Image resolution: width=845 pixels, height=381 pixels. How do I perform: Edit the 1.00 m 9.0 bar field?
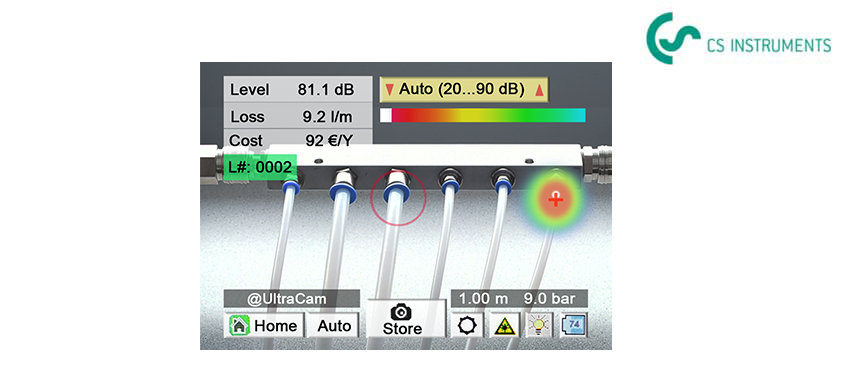point(519,299)
